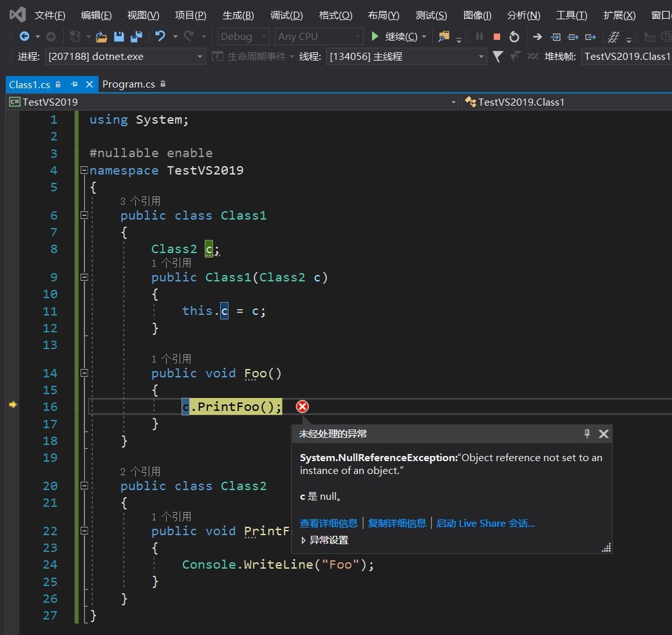Click the Start Live Share session link
Viewport: 672px width, 635px height.
pyautogui.click(x=485, y=523)
